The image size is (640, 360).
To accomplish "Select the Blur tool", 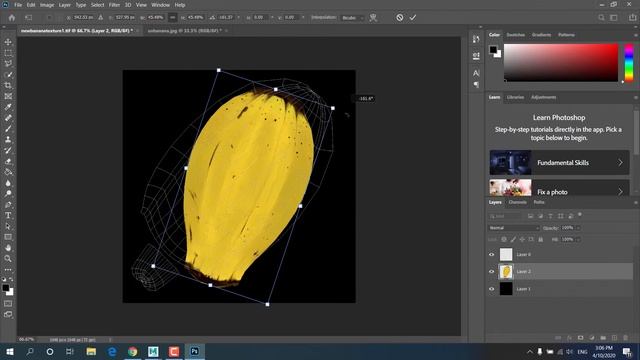I will pos(8,183).
